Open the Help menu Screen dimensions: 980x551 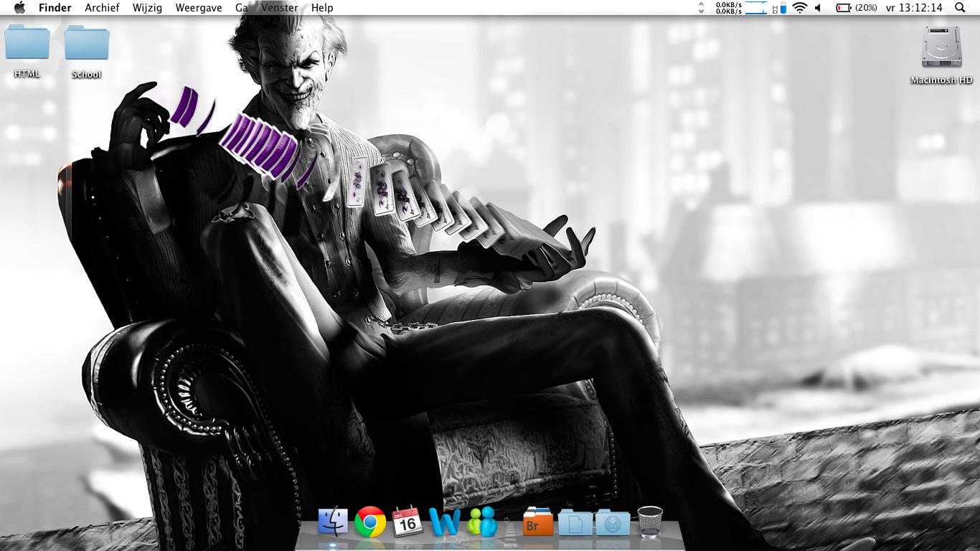pos(322,8)
